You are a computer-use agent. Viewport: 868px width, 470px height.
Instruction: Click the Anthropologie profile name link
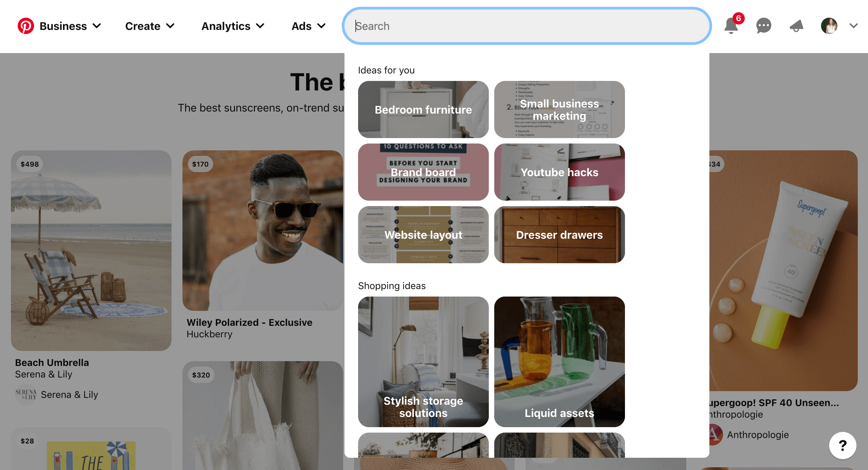tap(758, 435)
